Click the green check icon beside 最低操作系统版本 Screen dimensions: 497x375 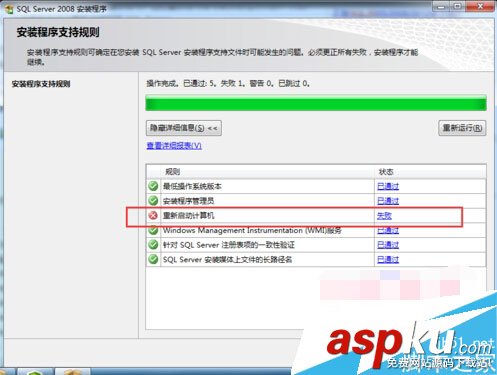pos(153,186)
